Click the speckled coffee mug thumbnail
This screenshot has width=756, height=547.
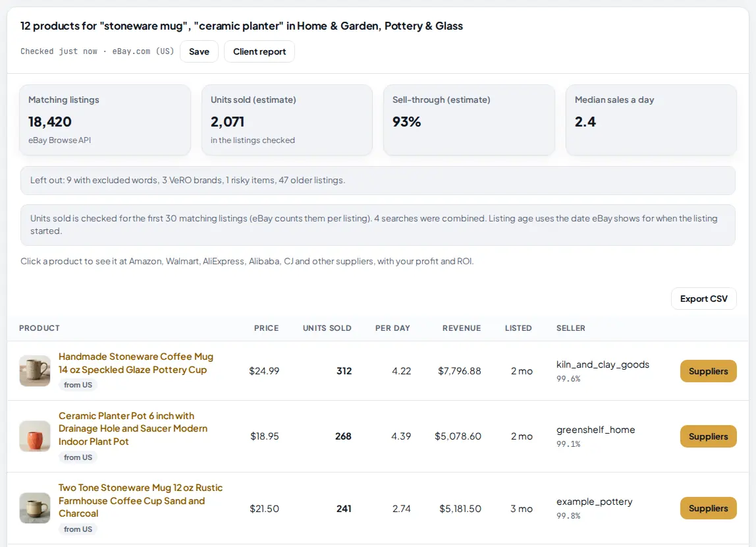point(35,371)
